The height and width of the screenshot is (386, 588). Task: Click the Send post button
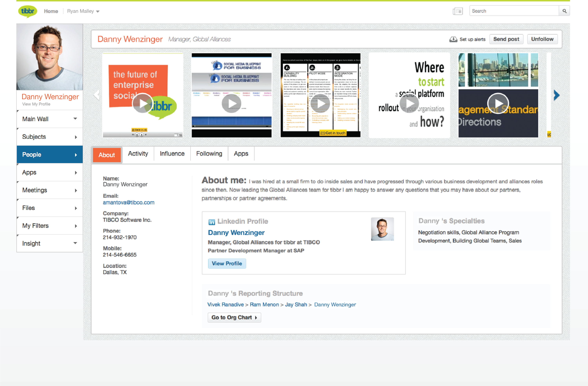pos(506,39)
